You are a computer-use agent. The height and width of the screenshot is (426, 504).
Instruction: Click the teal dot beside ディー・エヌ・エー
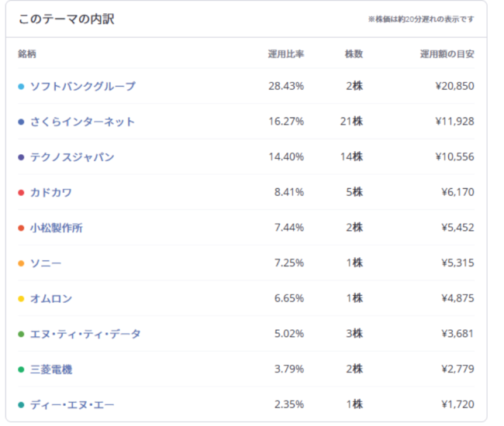(x=21, y=405)
